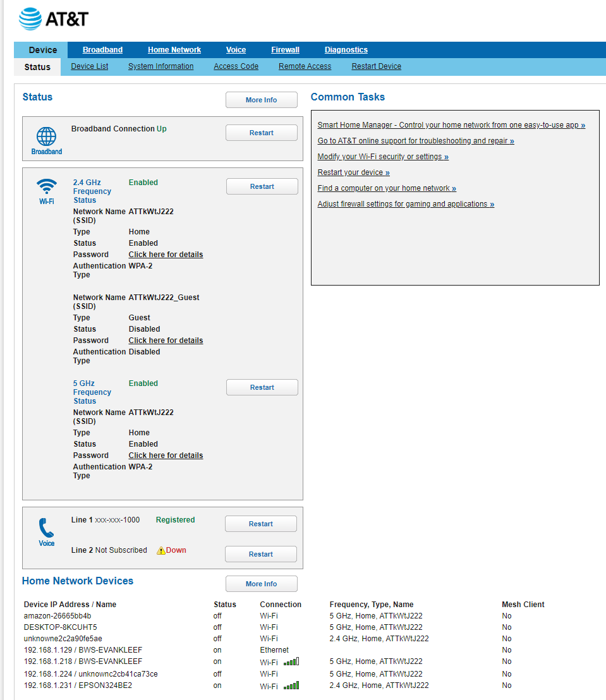This screenshot has width=606, height=700.
Task: Click signal bars for 192.168.1.218 device
Action: pyautogui.click(x=291, y=661)
